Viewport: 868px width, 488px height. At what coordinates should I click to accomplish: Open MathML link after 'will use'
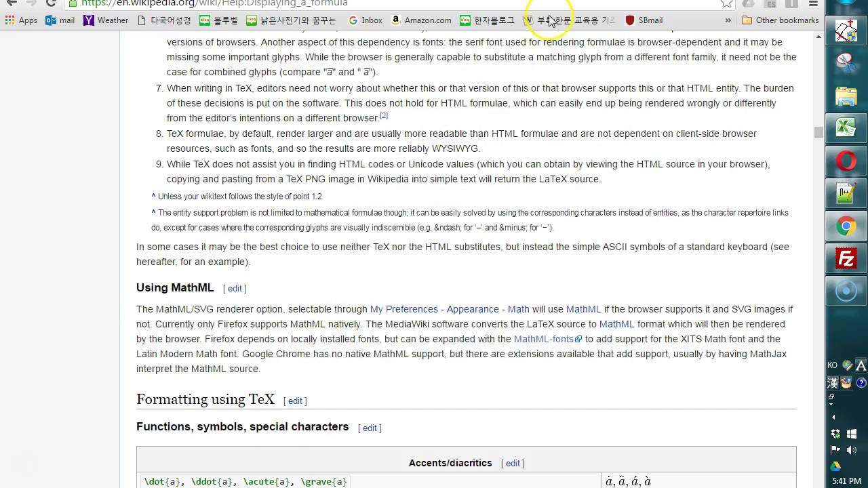583,309
